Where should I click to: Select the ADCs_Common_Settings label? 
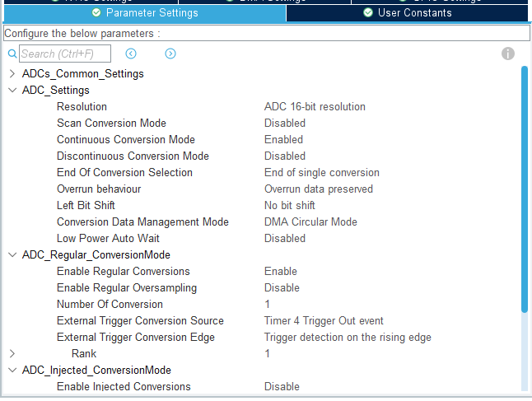pos(83,73)
